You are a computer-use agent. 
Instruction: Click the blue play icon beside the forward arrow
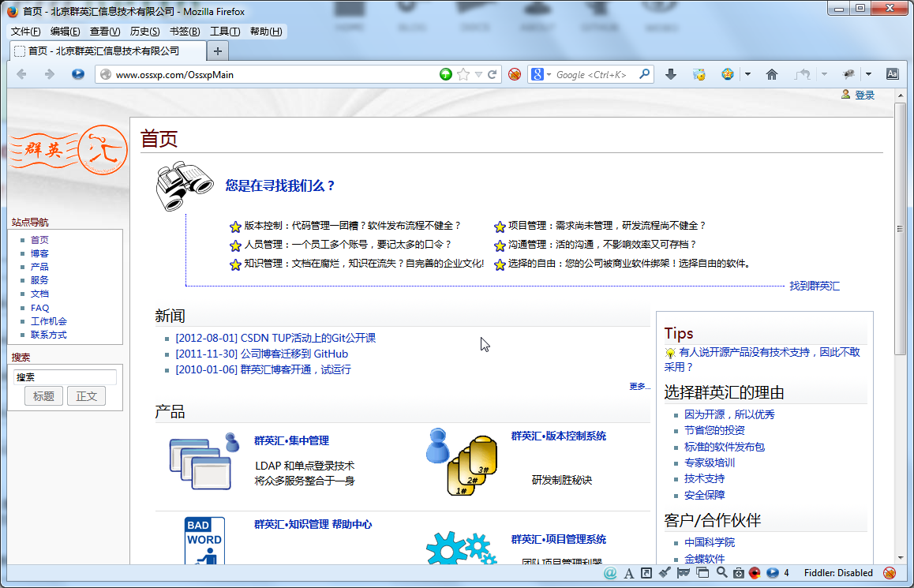coord(77,74)
